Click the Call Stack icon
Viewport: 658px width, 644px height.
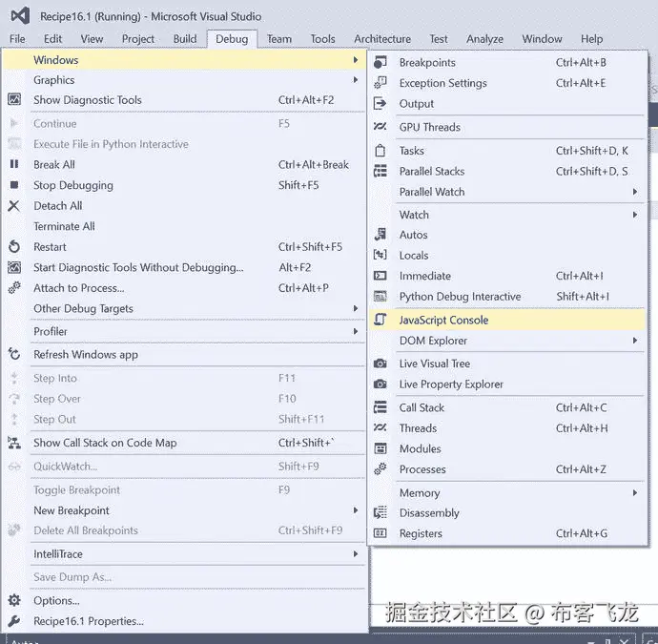coord(380,407)
